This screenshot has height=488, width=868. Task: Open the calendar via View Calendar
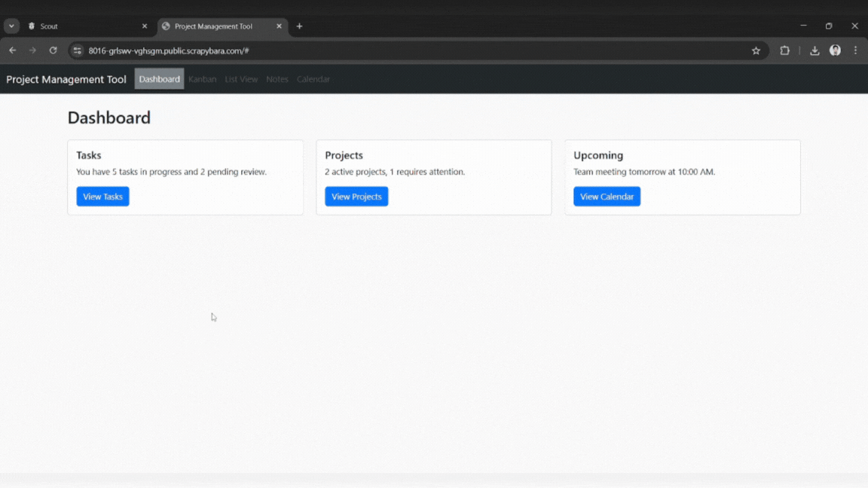click(x=607, y=196)
